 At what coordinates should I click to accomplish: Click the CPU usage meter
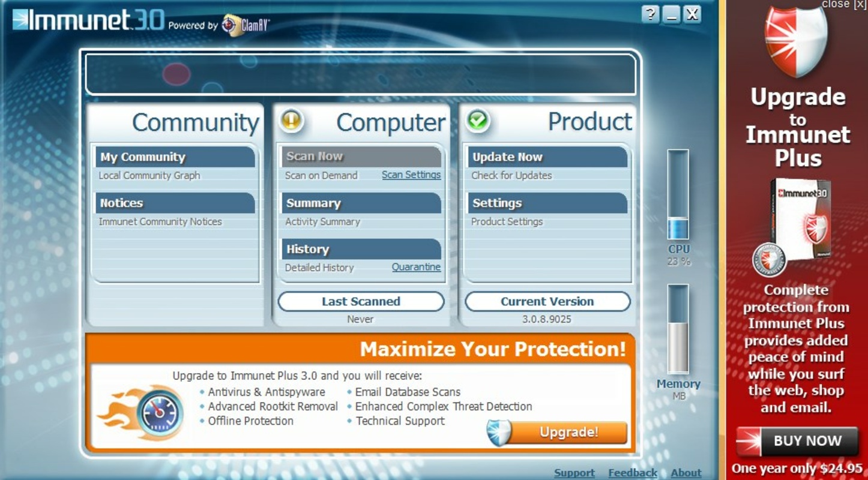tap(678, 194)
